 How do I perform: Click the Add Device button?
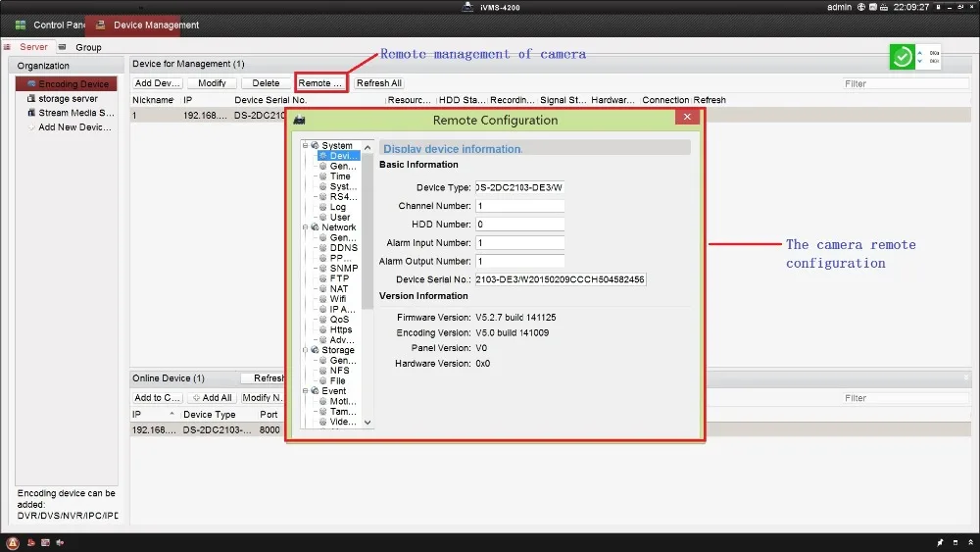pos(157,83)
